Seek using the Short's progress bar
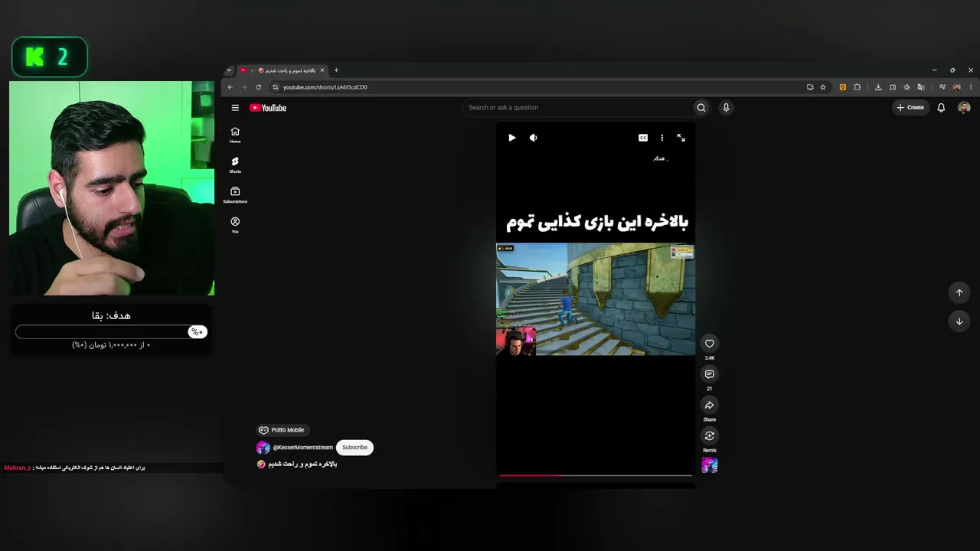Viewport: 980px width, 551px height. [x=596, y=475]
